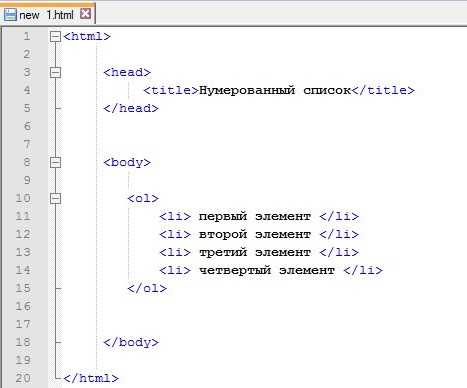Close the new 1.html tab

pos(86,14)
